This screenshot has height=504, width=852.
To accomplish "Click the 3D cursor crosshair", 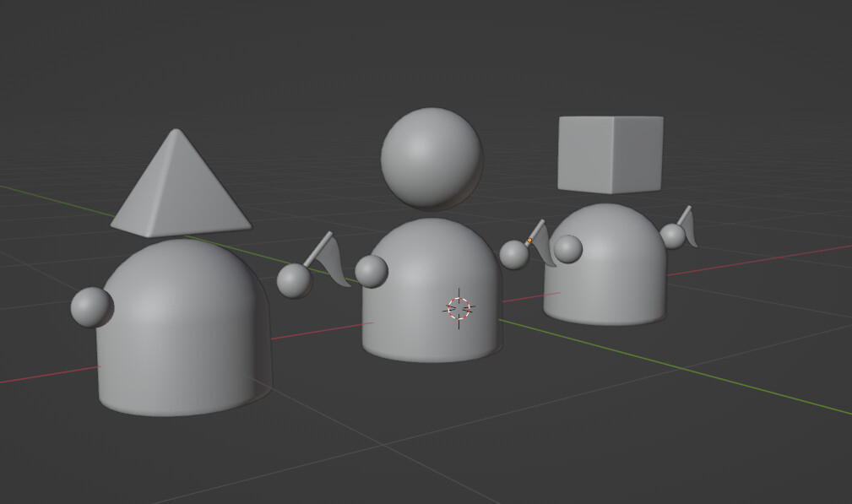I will coord(459,308).
